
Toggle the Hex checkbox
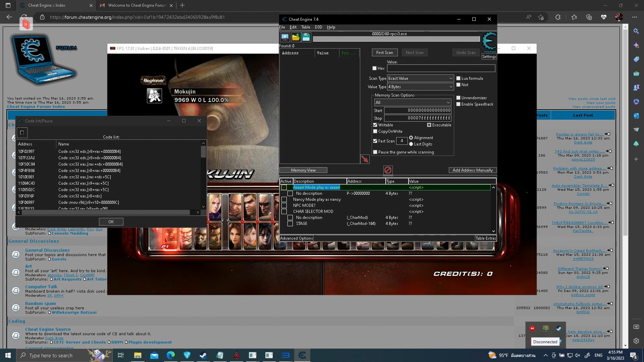coord(374,68)
